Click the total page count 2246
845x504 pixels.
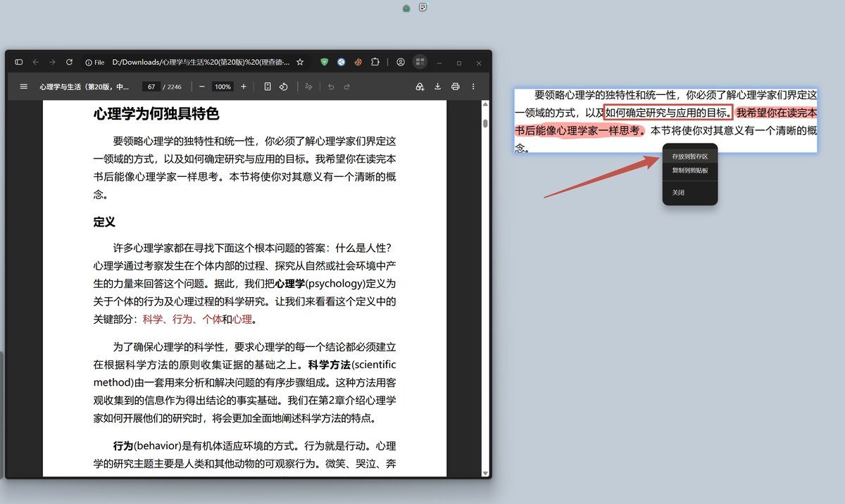174,87
